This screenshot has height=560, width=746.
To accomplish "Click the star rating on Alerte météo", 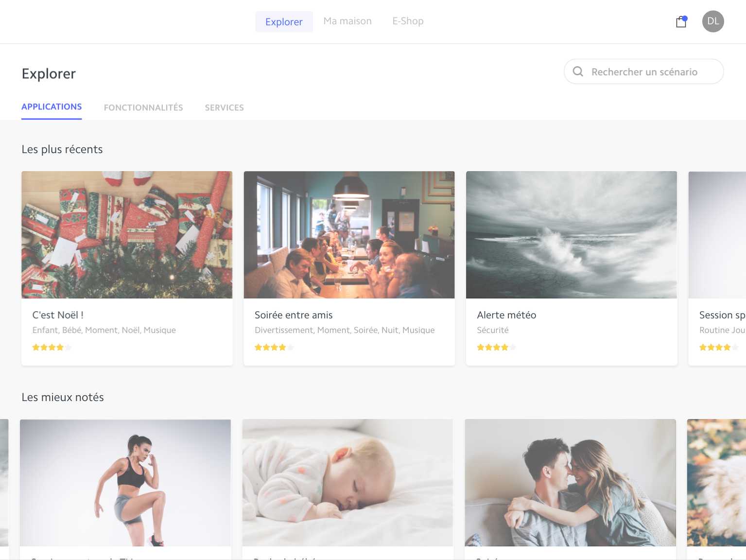I will click(496, 347).
